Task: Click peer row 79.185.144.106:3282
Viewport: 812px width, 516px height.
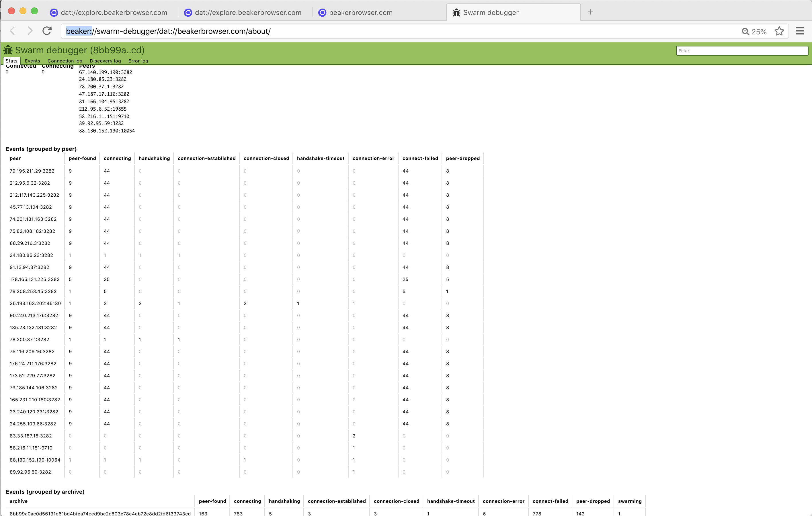Action: pyautogui.click(x=245, y=388)
